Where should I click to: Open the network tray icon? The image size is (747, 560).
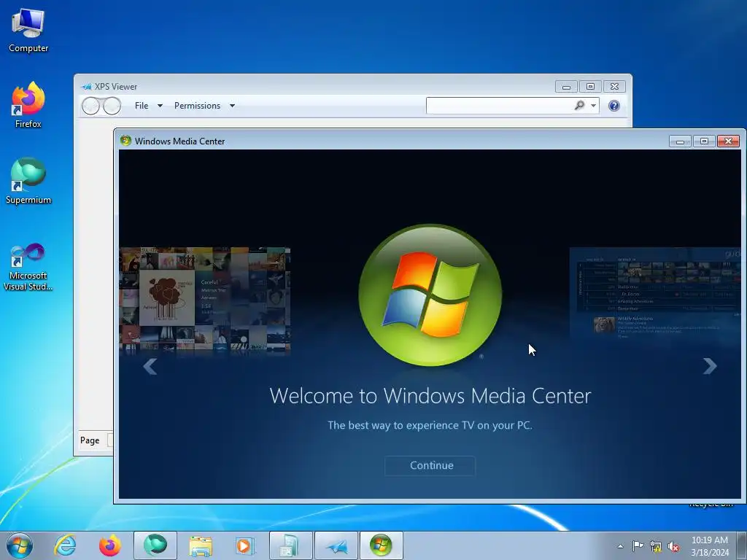(656, 546)
